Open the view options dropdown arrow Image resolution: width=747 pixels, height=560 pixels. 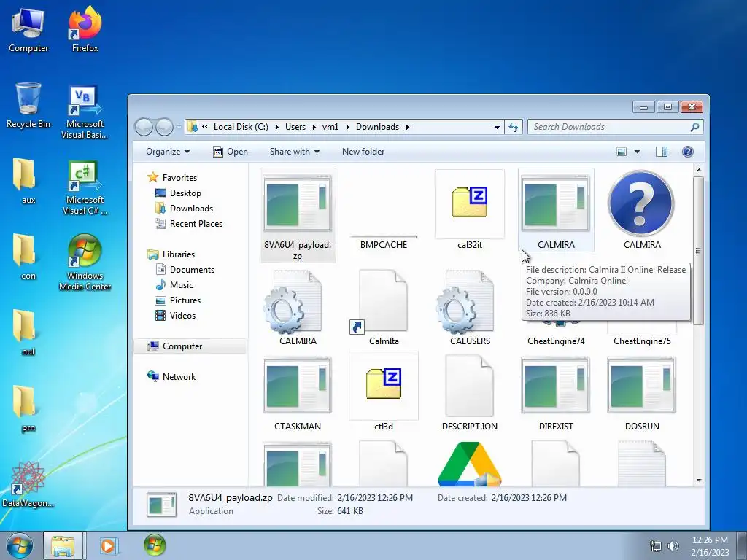(637, 152)
